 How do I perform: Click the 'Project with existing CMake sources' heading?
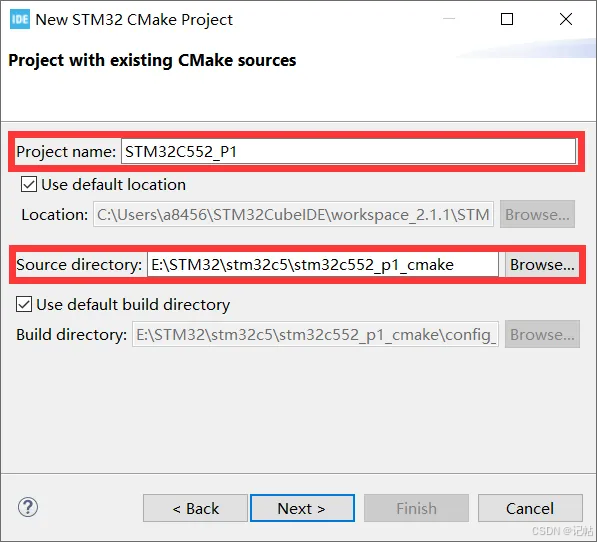152,61
